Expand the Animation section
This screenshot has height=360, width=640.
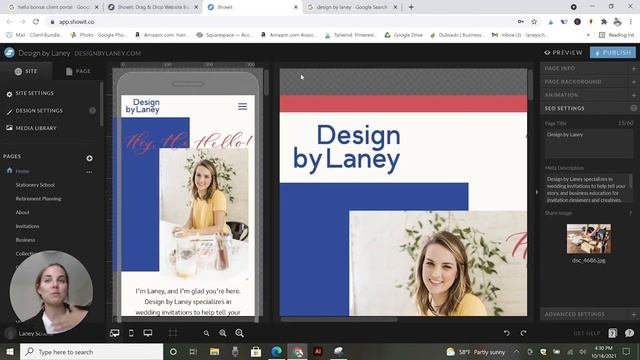pyautogui.click(x=590, y=95)
